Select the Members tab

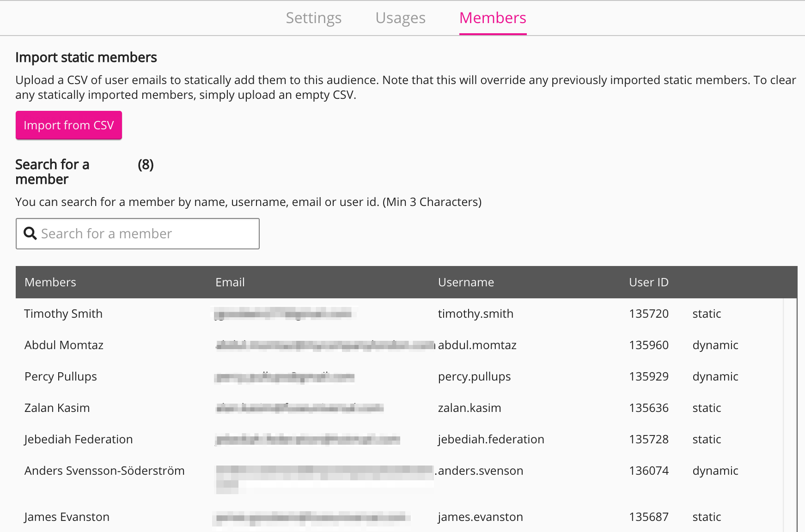[493, 18]
